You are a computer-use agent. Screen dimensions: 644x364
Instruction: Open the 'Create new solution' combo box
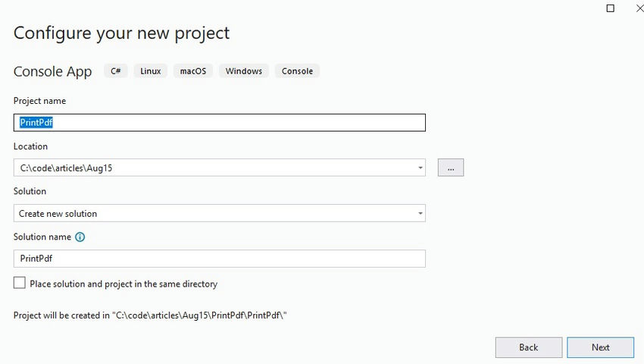219,213
